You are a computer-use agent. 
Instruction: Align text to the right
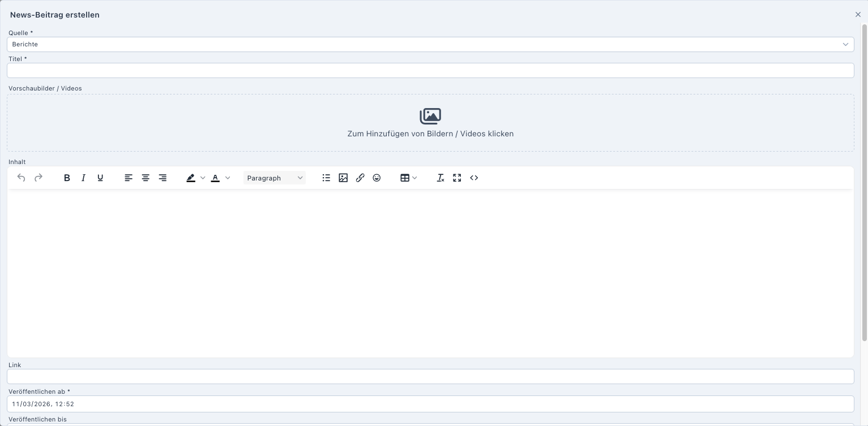point(163,178)
